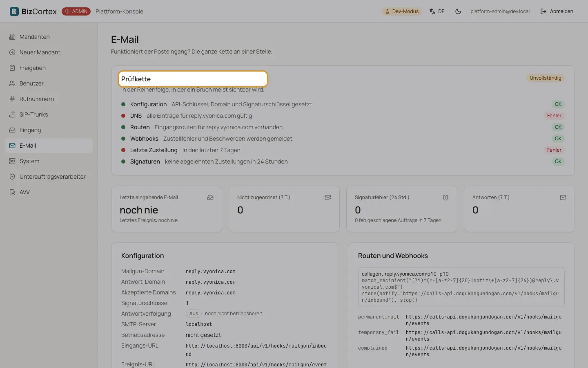Click the Rufnummern hash icon

click(12, 99)
